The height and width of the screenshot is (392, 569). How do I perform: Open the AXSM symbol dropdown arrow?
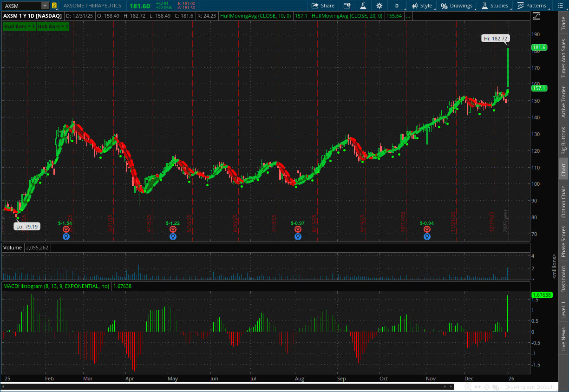click(45, 6)
